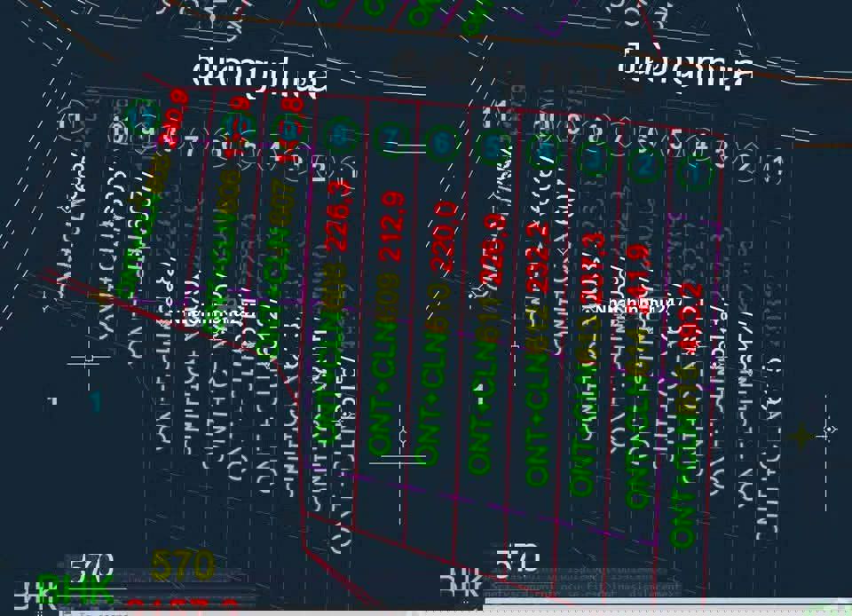The image size is (852, 616).
Task: Click green ONT+CLN label beside 212.9
Action: pyautogui.click(x=383, y=382)
